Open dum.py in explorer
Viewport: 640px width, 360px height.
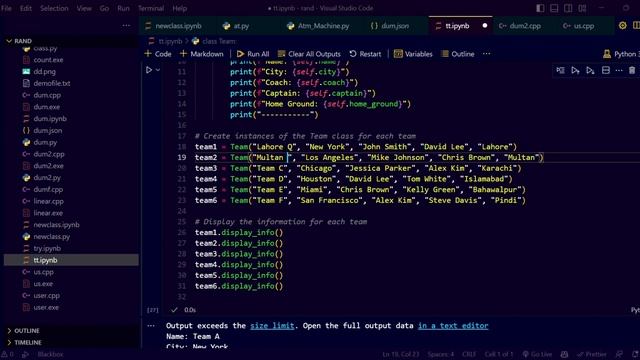click(45, 142)
